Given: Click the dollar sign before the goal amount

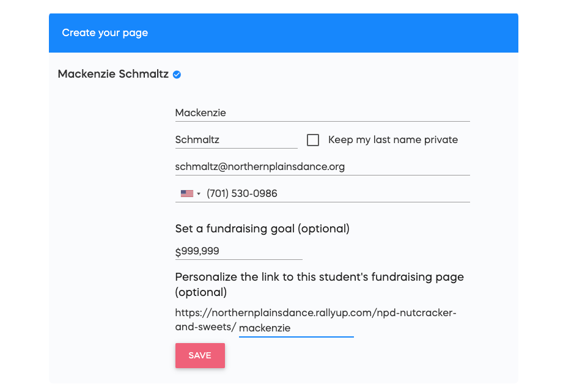Looking at the screenshot, I should click(x=178, y=251).
